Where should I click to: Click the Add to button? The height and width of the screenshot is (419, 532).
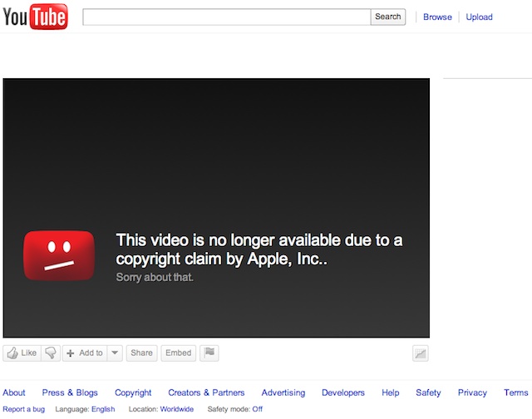[x=85, y=353]
